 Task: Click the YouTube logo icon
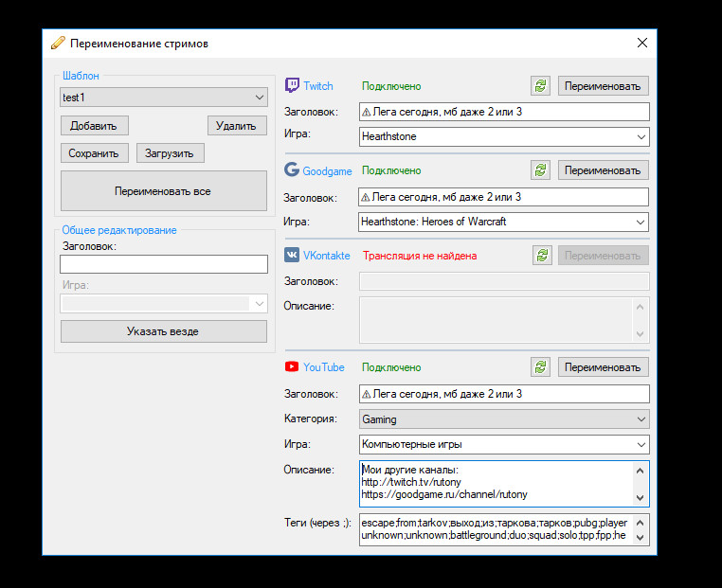[293, 367]
